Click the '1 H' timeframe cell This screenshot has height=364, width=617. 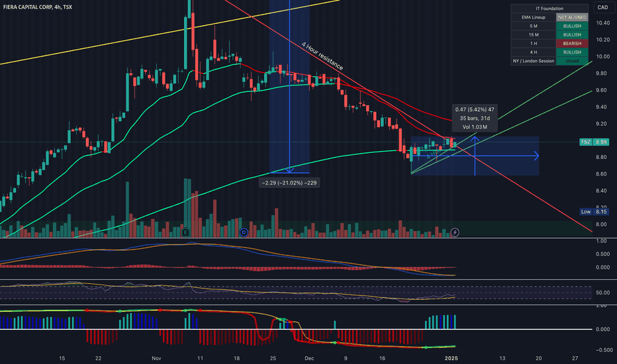tap(534, 43)
